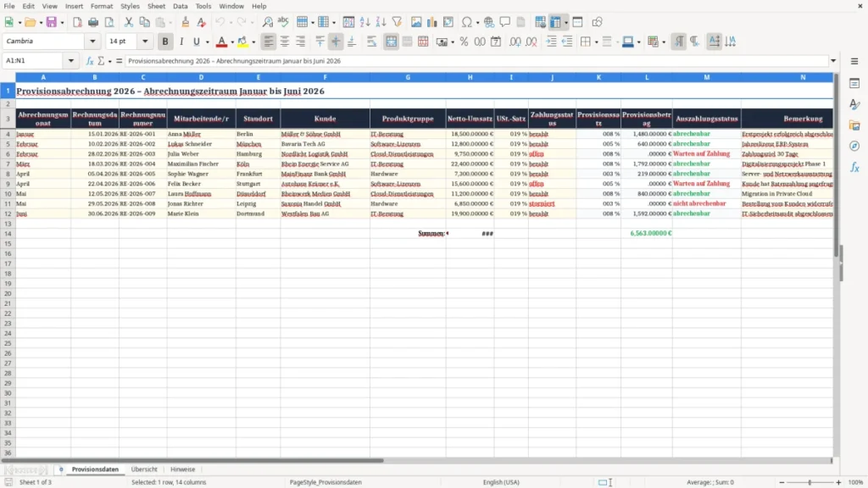
Task: Toggle right text alignment
Action: tap(301, 42)
